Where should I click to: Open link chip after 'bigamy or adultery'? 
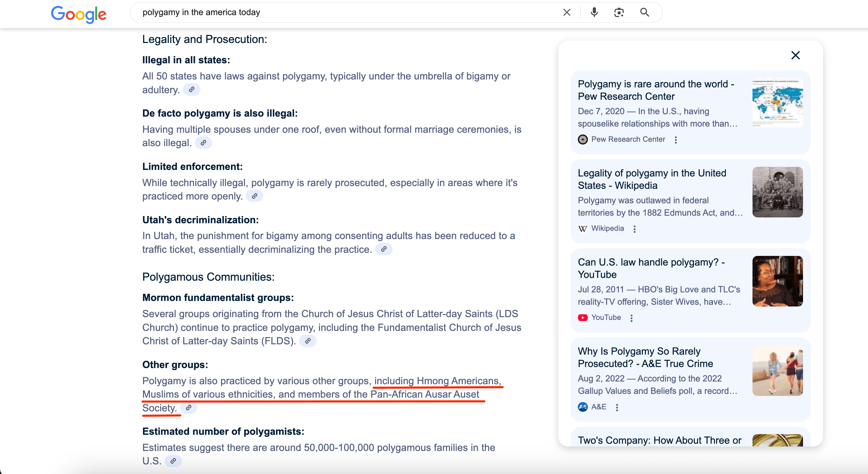pyautogui.click(x=191, y=90)
